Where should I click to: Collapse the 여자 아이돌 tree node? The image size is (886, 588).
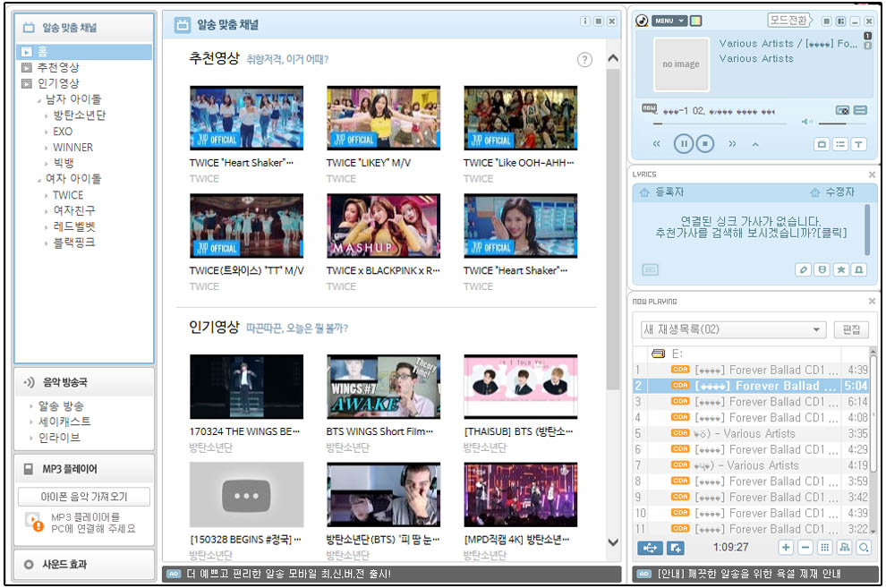pyautogui.click(x=39, y=180)
